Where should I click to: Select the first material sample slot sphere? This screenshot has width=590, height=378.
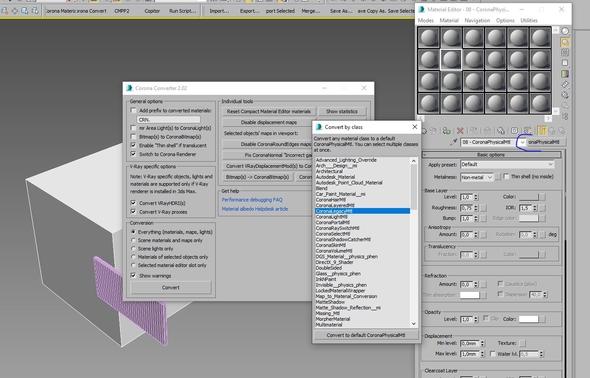pyautogui.click(x=429, y=38)
